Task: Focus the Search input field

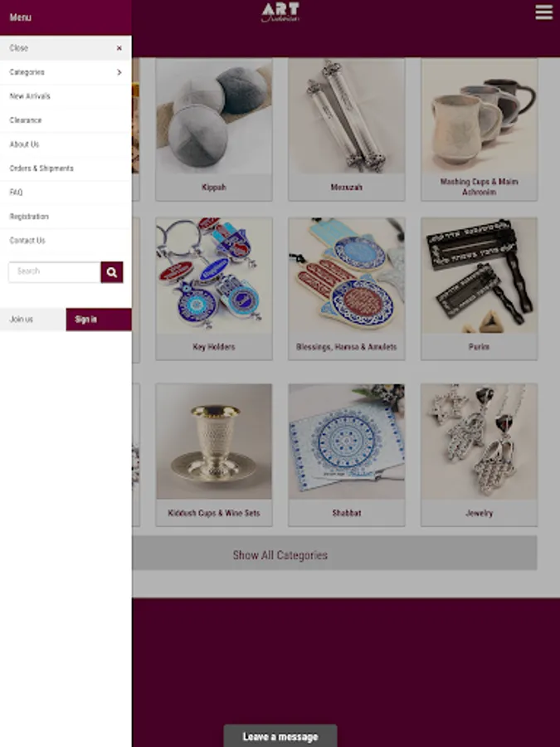Action: (54, 272)
